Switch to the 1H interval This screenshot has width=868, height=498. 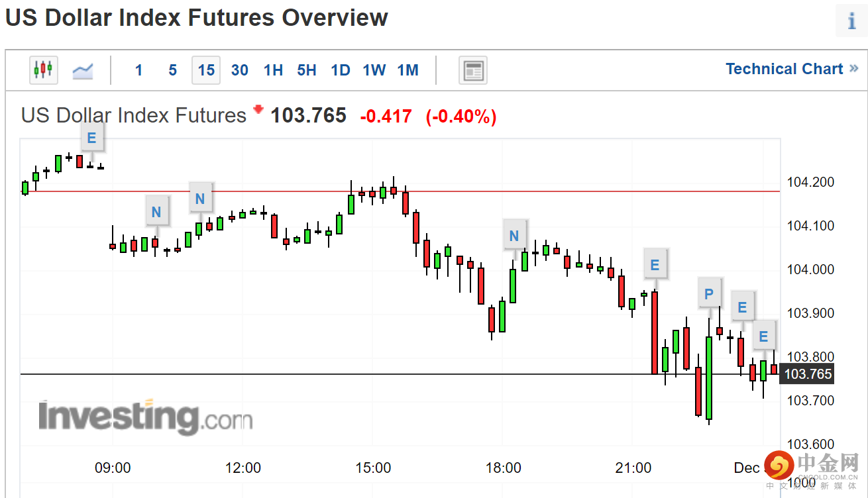273,70
